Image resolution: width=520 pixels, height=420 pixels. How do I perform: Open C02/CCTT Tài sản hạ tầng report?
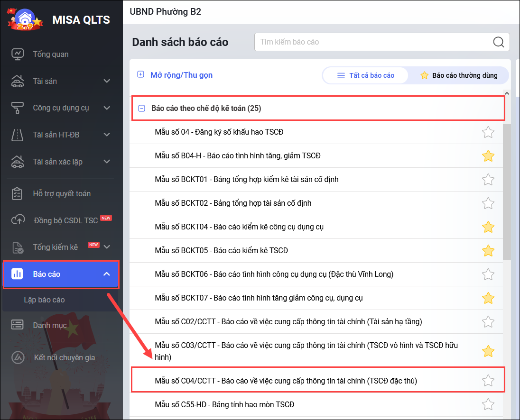point(288,321)
